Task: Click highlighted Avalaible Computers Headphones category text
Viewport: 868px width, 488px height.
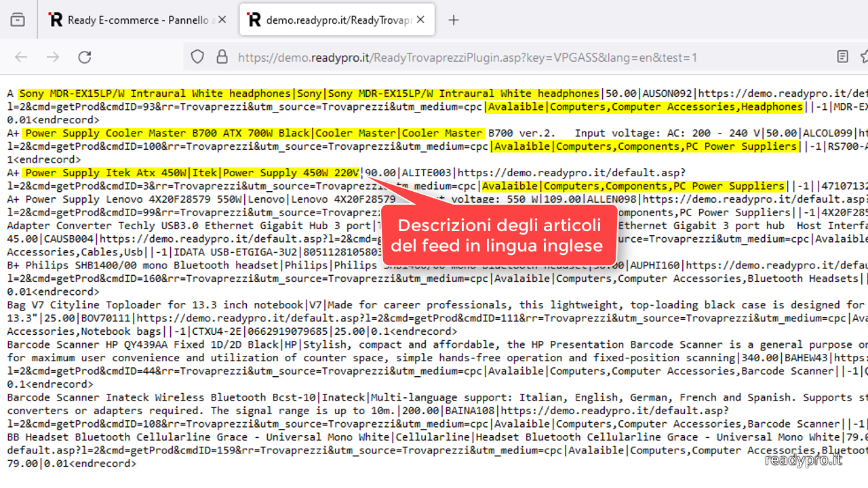Action: [x=645, y=106]
